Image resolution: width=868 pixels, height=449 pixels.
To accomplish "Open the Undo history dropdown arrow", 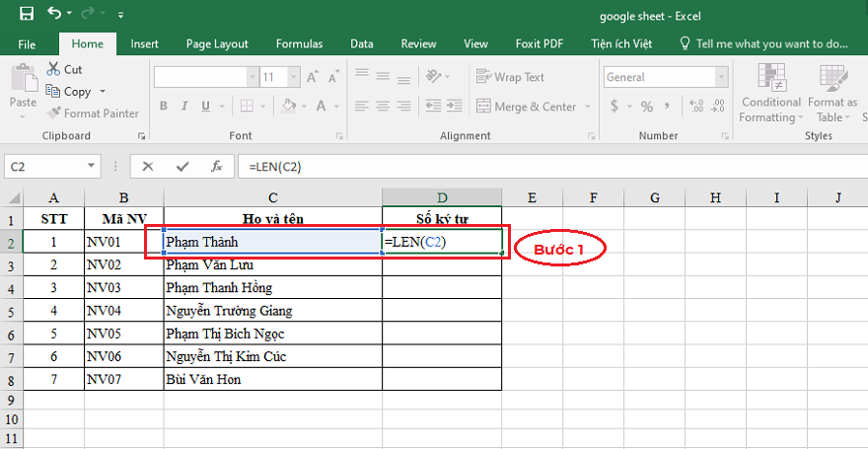I will tap(69, 14).
